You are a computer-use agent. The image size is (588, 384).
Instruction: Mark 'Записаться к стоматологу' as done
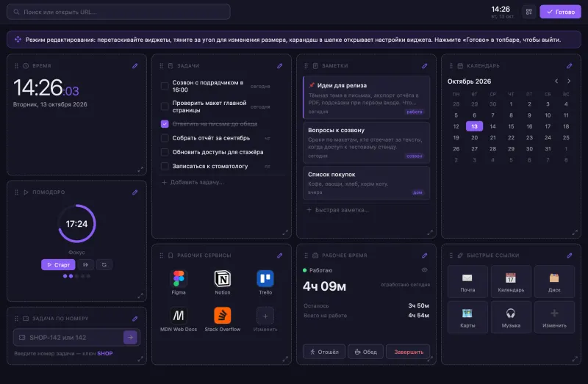tap(165, 167)
